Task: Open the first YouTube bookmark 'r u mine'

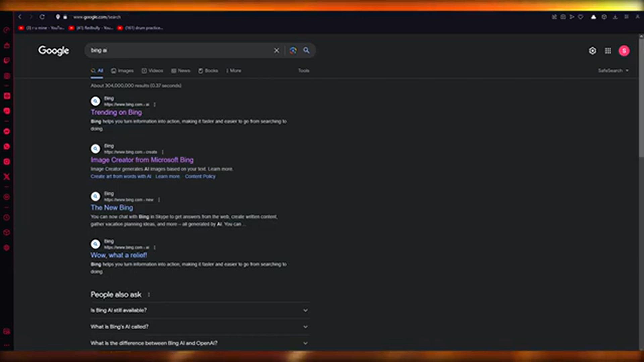Action: 42,28
